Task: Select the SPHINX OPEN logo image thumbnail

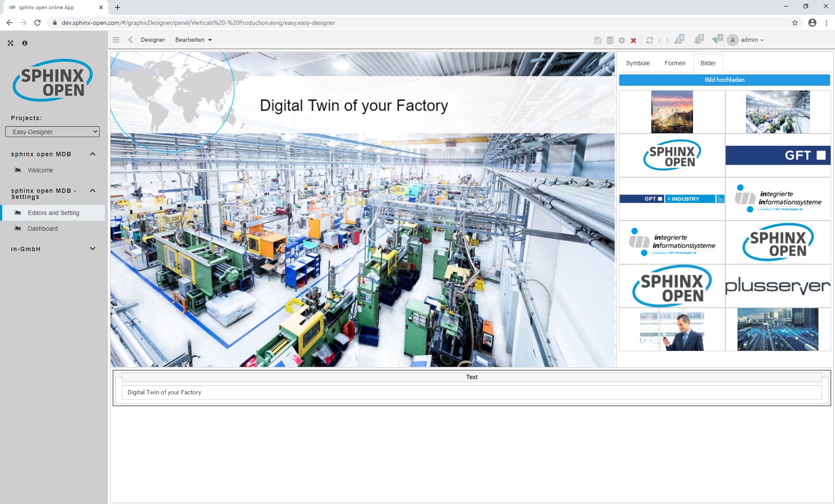Action: pyautogui.click(x=672, y=155)
